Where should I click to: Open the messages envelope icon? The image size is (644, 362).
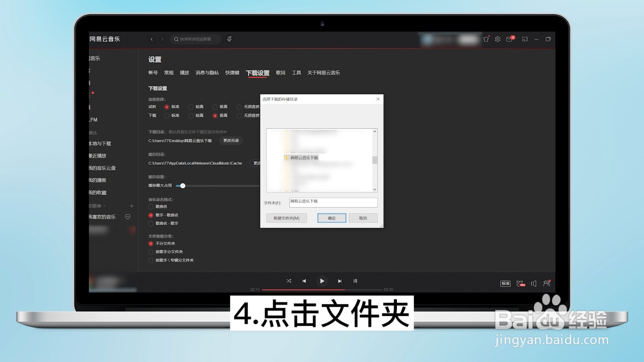pyautogui.click(x=510, y=39)
